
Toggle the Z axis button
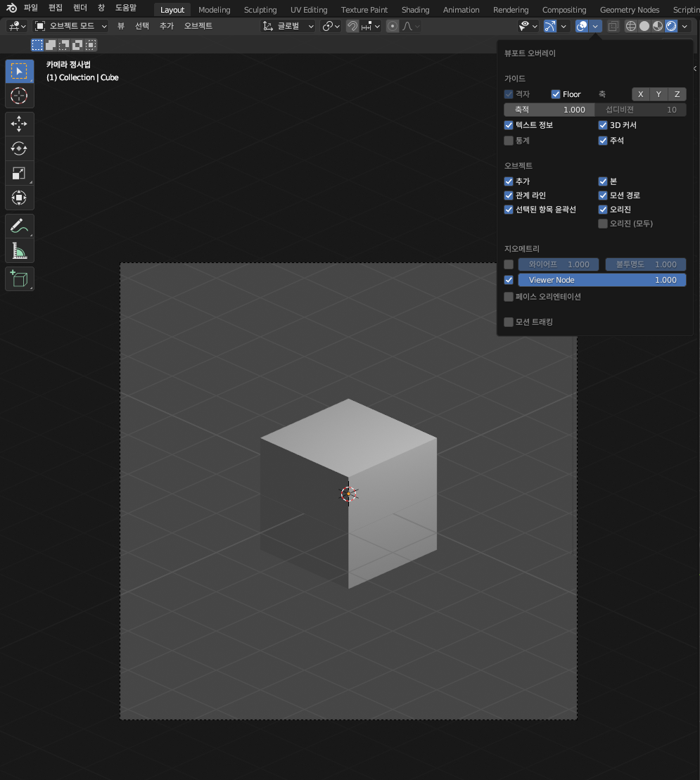677,94
